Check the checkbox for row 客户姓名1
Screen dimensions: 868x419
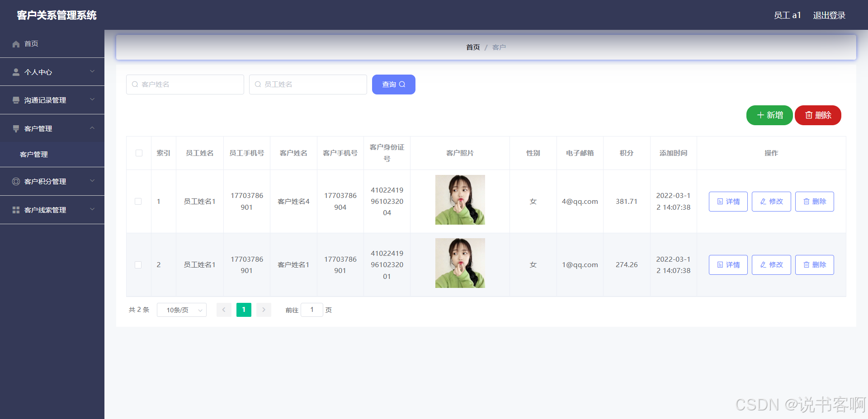[x=138, y=265]
